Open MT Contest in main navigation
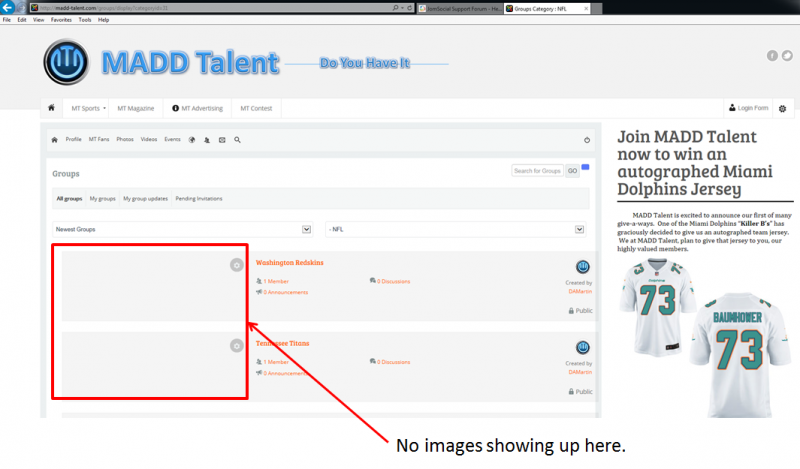 click(256, 108)
